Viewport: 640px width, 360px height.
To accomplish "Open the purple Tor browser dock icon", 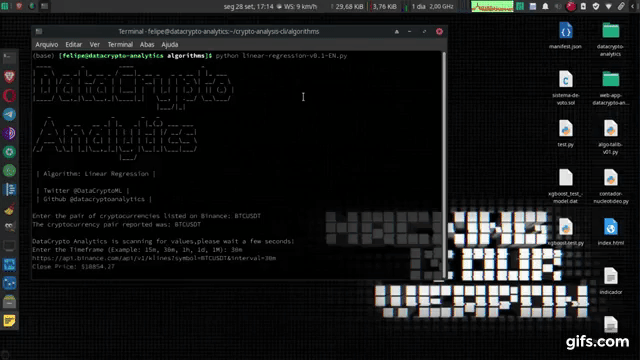I will [9, 133].
